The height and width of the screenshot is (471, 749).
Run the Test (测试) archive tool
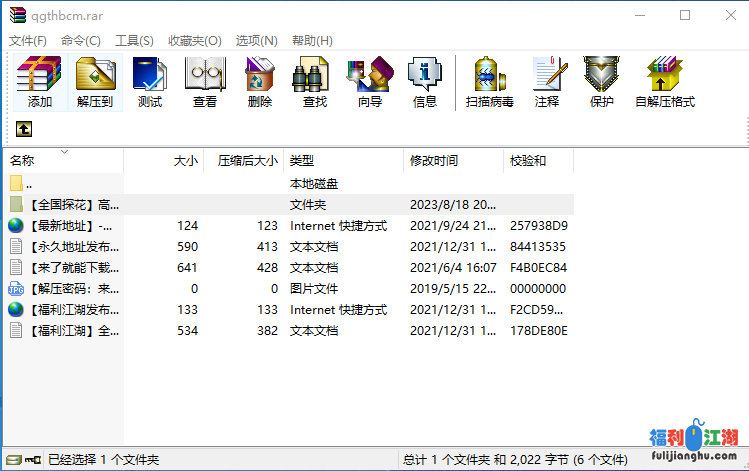click(x=150, y=82)
